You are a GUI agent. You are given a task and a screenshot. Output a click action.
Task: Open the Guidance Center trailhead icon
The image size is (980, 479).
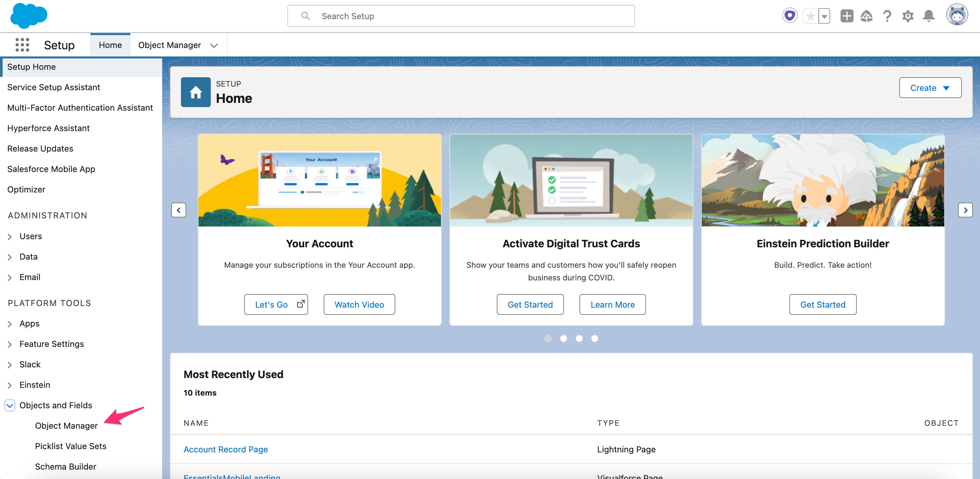point(866,16)
